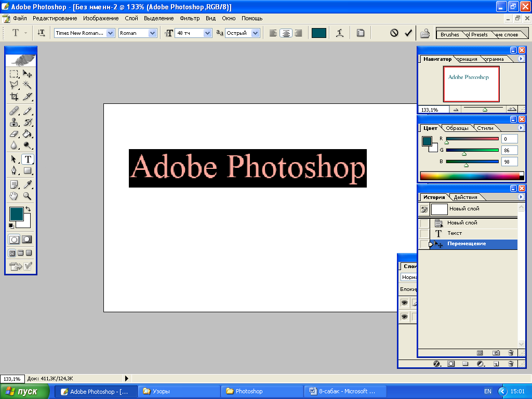Click the пуск Start button
Screen dimensions: 532x399
25,392
